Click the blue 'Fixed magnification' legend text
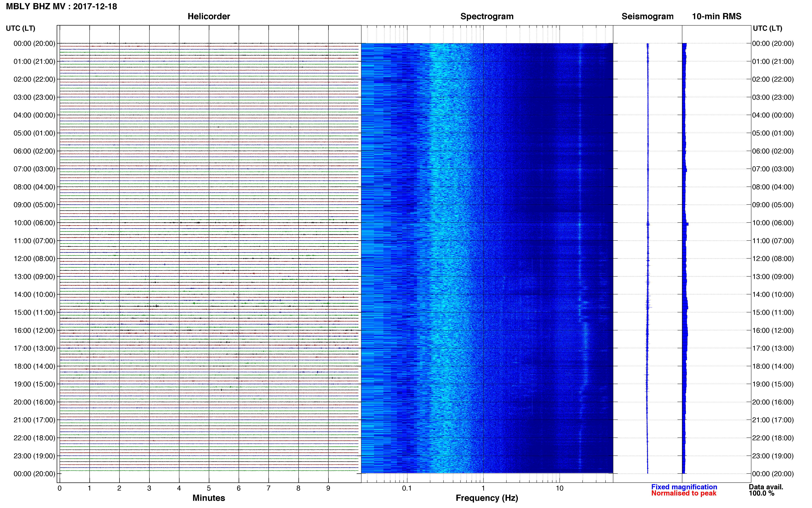Viewport: 812px width, 508px height. tap(684, 487)
